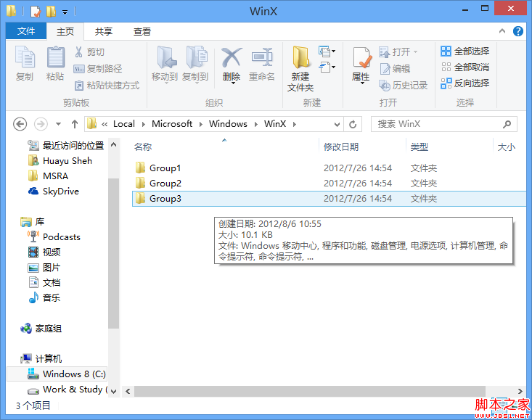
Task: Click the Properties (属性) icon
Action: (x=361, y=57)
